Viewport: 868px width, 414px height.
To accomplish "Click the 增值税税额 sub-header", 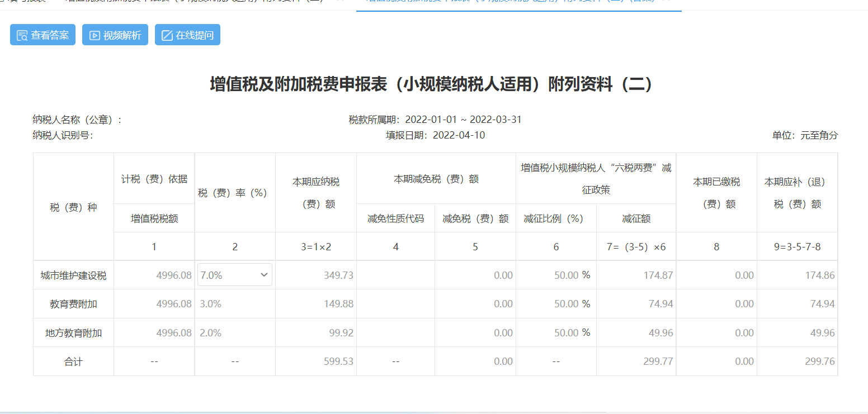I will [x=154, y=218].
